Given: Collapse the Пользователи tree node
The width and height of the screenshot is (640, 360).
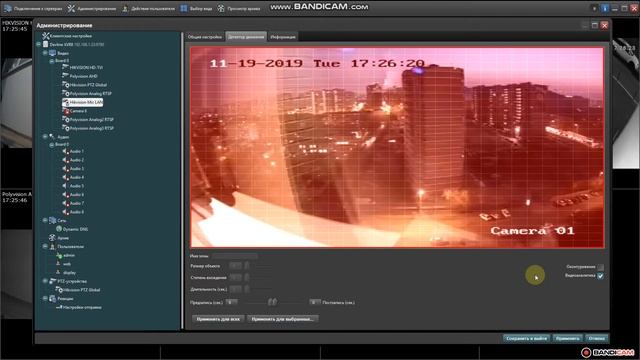Looking at the screenshot, I should (45, 247).
